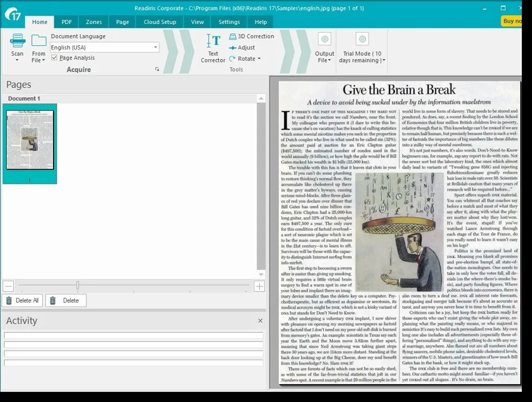This screenshot has width=532, height=402.
Task: Switch to the Home tab
Action: coord(40,22)
